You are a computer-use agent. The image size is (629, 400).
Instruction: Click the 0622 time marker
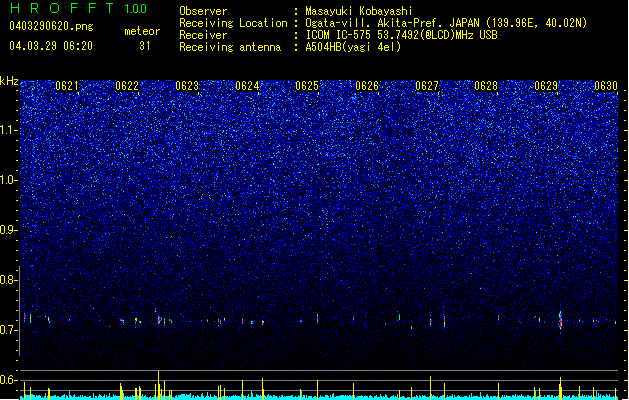click(127, 86)
